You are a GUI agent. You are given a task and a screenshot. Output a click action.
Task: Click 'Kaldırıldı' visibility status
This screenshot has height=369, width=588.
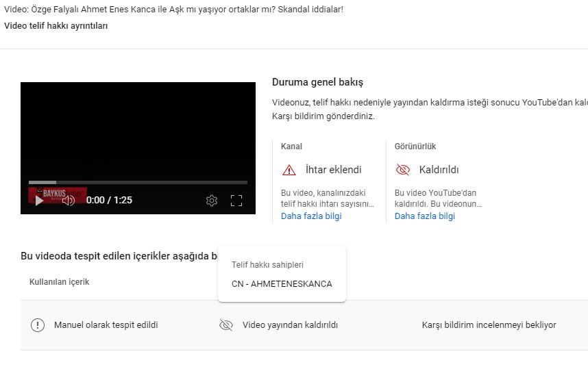click(x=439, y=170)
